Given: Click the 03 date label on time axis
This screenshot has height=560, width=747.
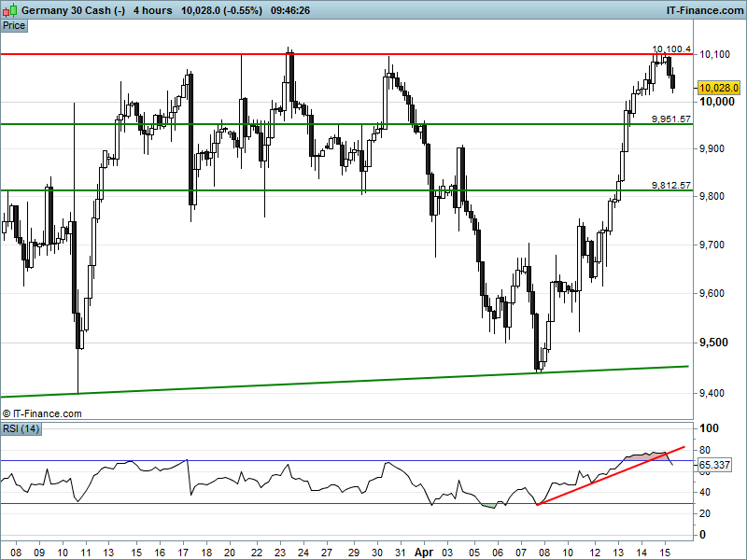Looking at the screenshot, I should (447, 553).
